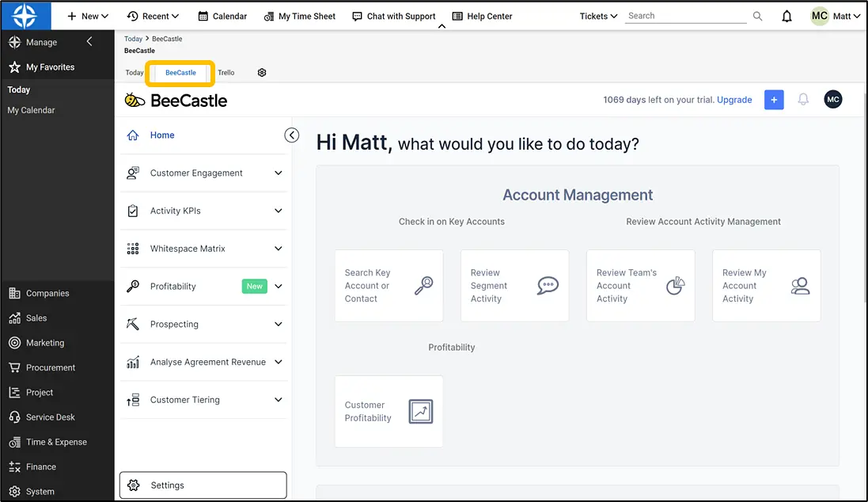Click the blue plus button
Viewport: 868px width, 502px height.
tap(774, 100)
